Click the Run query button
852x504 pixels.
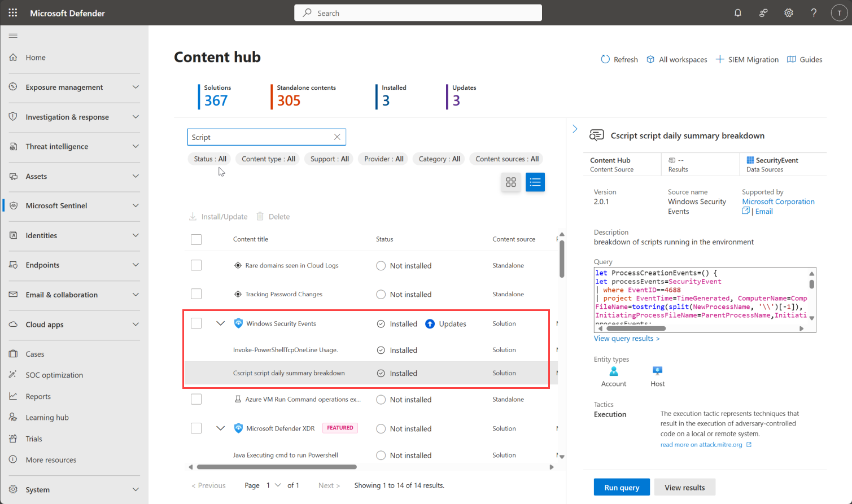coord(622,487)
